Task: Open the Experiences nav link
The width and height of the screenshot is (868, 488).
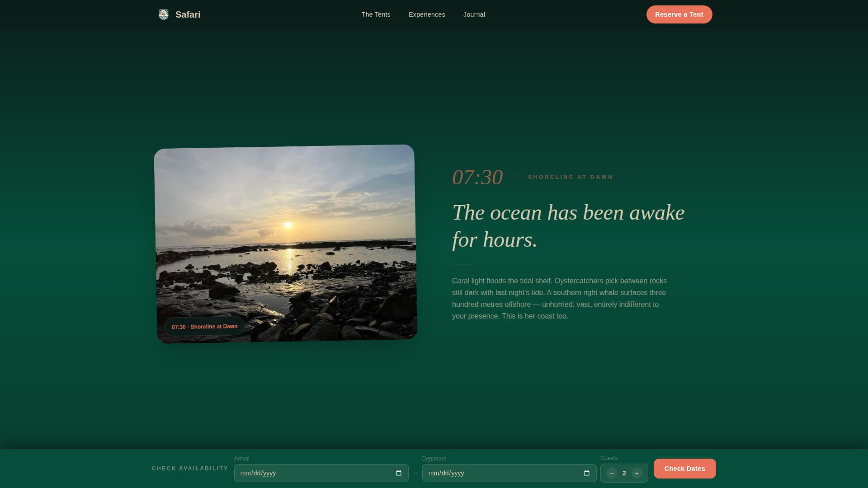Action: click(427, 14)
